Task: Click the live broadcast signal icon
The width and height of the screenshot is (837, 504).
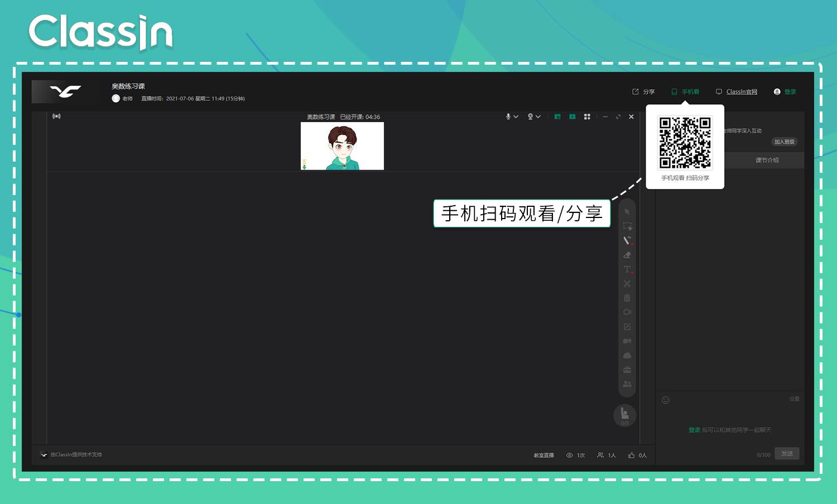Action: tap(56, 116)
